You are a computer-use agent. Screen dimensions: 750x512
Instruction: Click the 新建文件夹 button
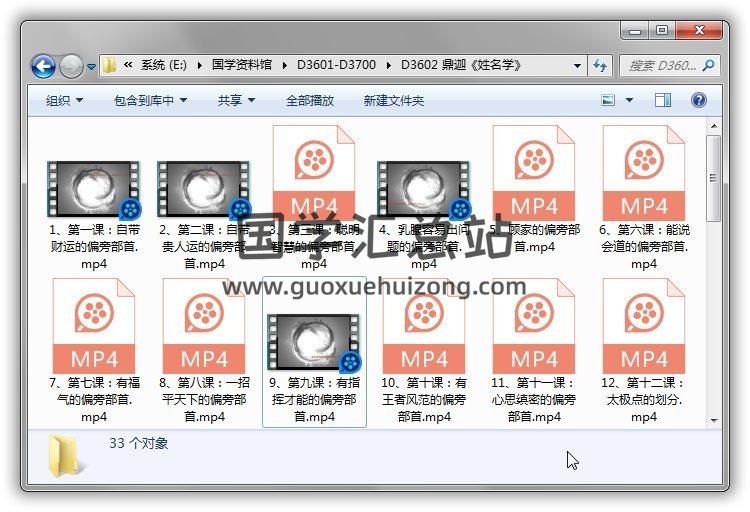pos(393,100)
